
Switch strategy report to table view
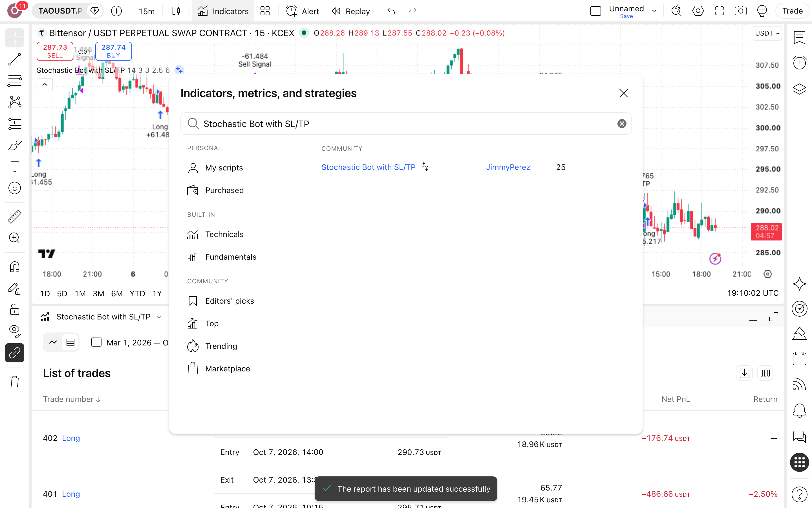pyautogui.click(x=70, y=342)
